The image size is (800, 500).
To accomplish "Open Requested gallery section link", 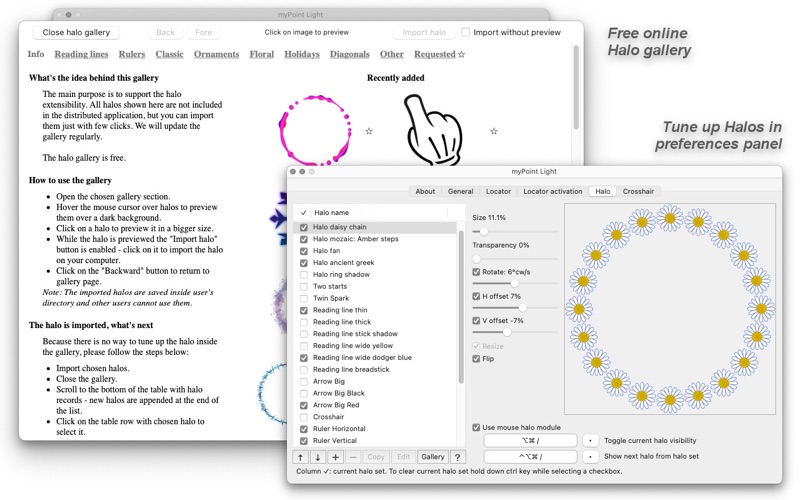I will point(435,54).
